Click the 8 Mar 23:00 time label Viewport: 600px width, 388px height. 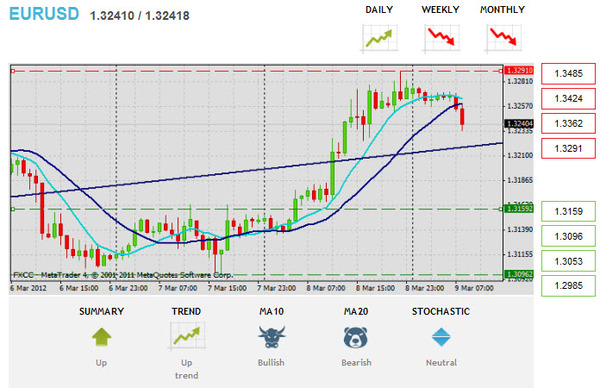click(425, 288)
